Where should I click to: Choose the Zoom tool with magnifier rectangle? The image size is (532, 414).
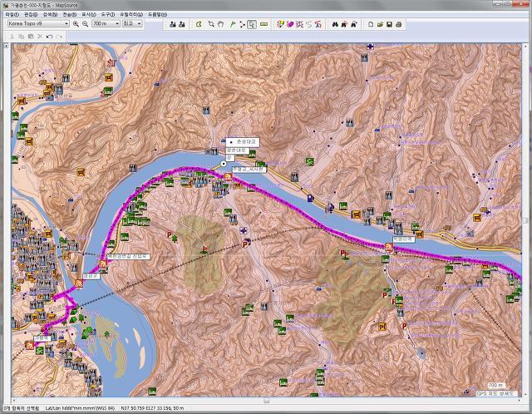[x=211, y=24]
